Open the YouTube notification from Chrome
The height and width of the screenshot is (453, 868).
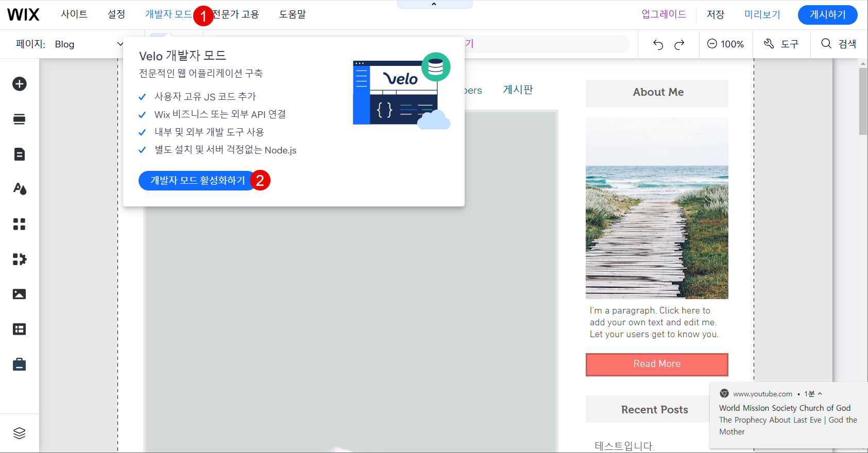(x=789, y=415)
